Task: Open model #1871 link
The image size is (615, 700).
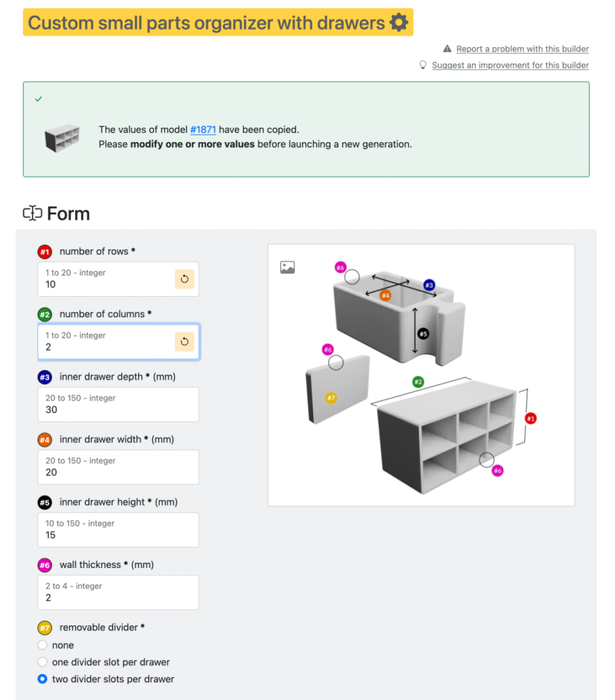Action: point(203,129)
